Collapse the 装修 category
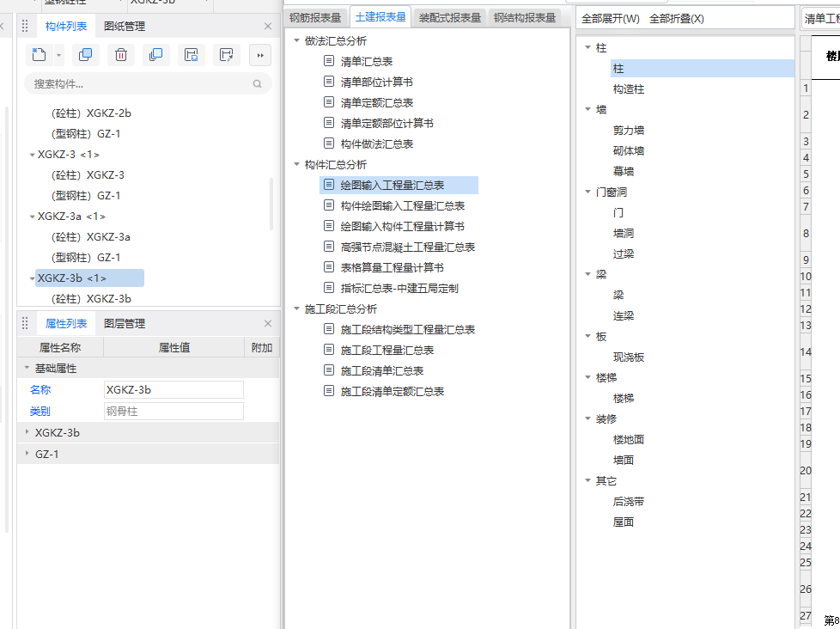This screenshot has width=840, height=629. pyautogui.click(x=587, y=418)
